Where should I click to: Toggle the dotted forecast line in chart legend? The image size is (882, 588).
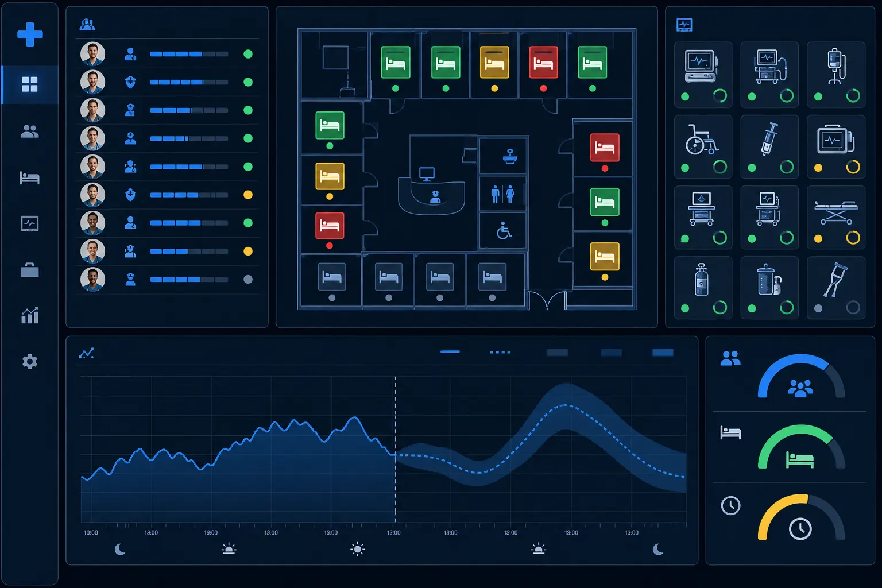pos(500,352)
